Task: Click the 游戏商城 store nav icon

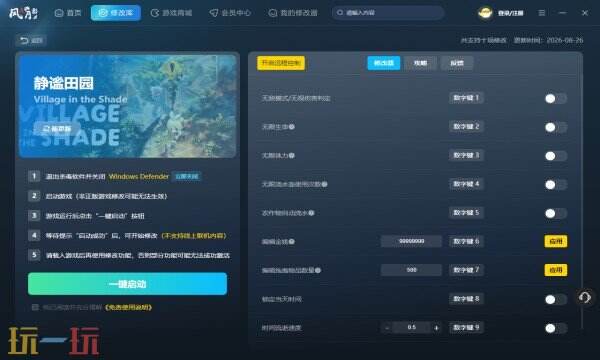Action: click(155, 13)
